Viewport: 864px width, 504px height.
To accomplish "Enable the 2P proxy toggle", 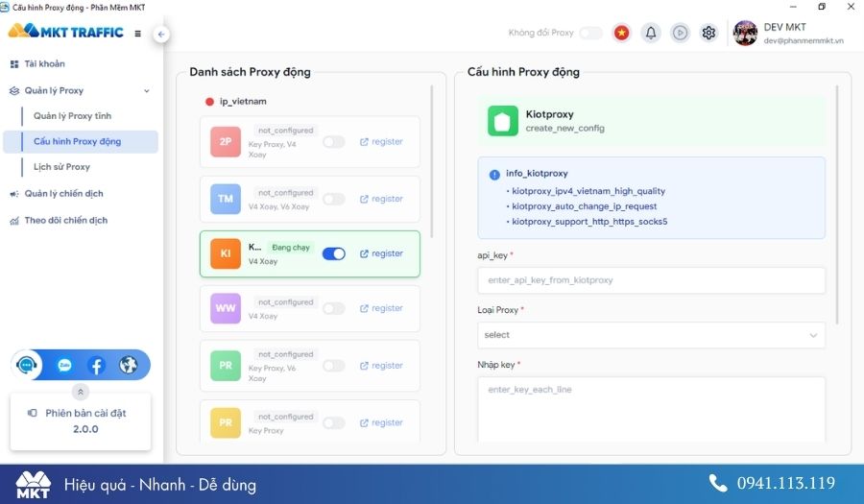I will [x=333, y=142].
